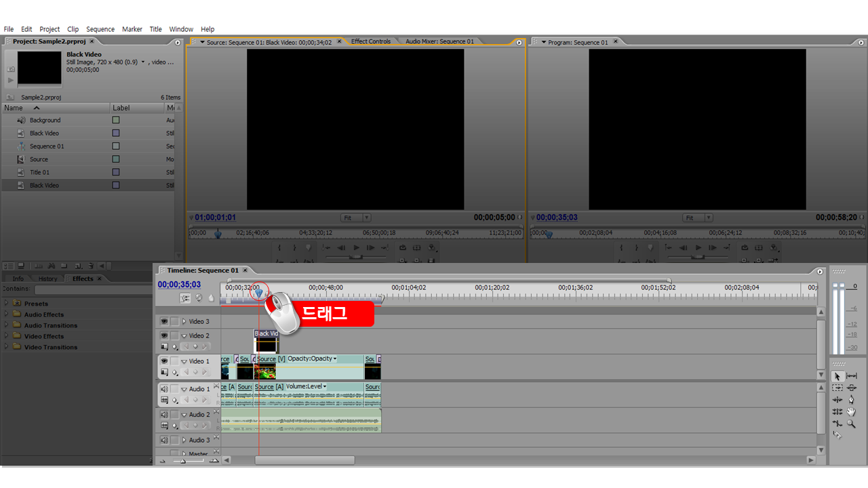Hide the Video 3 track output eye

click(x=163, y=321)
